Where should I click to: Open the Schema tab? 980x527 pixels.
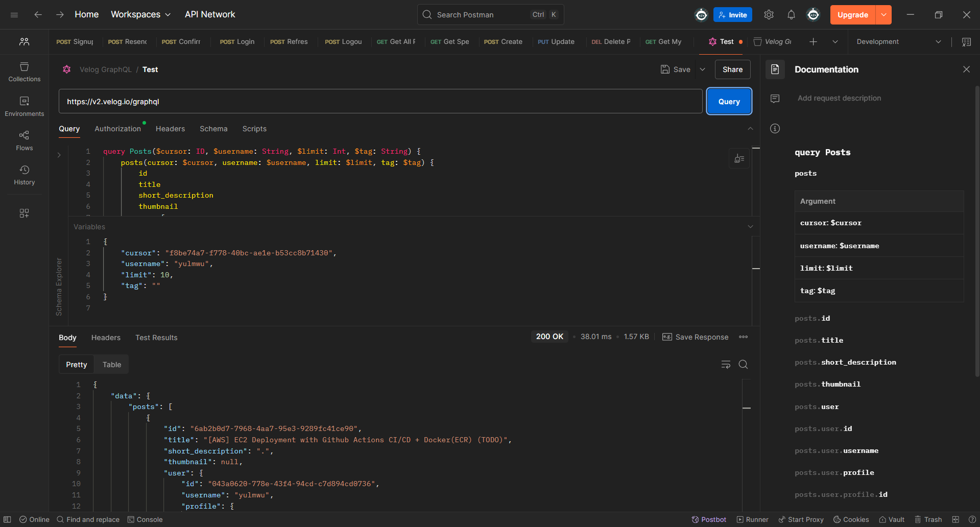[x=213, y=129]
